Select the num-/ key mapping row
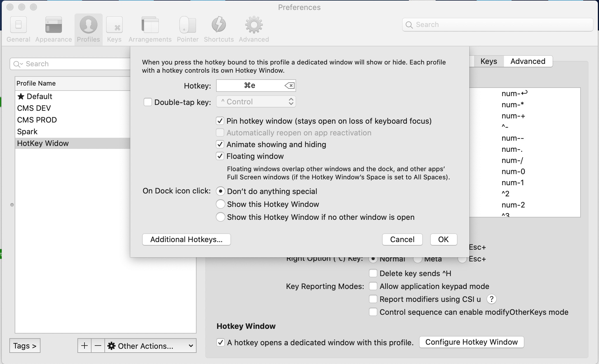This screenshot has width=599, height=364. pos(524,160)
